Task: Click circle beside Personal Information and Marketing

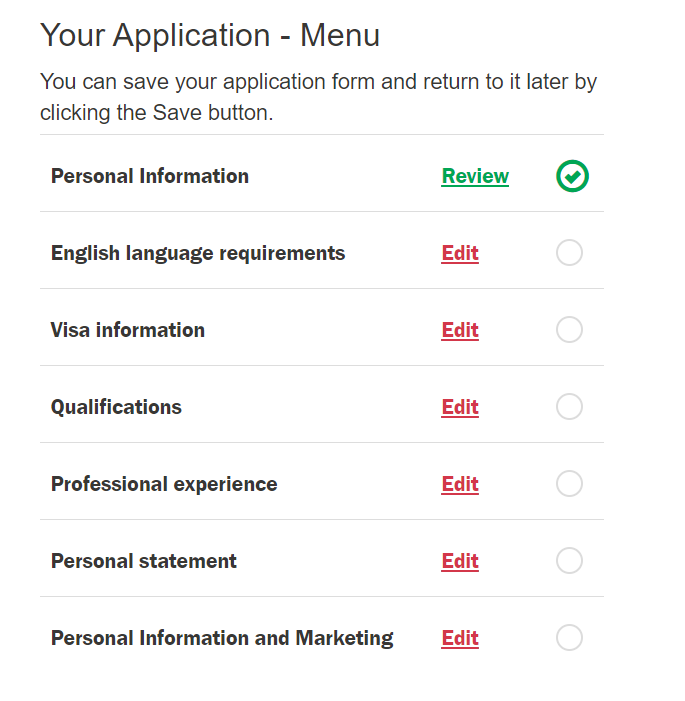Action: 569,638
